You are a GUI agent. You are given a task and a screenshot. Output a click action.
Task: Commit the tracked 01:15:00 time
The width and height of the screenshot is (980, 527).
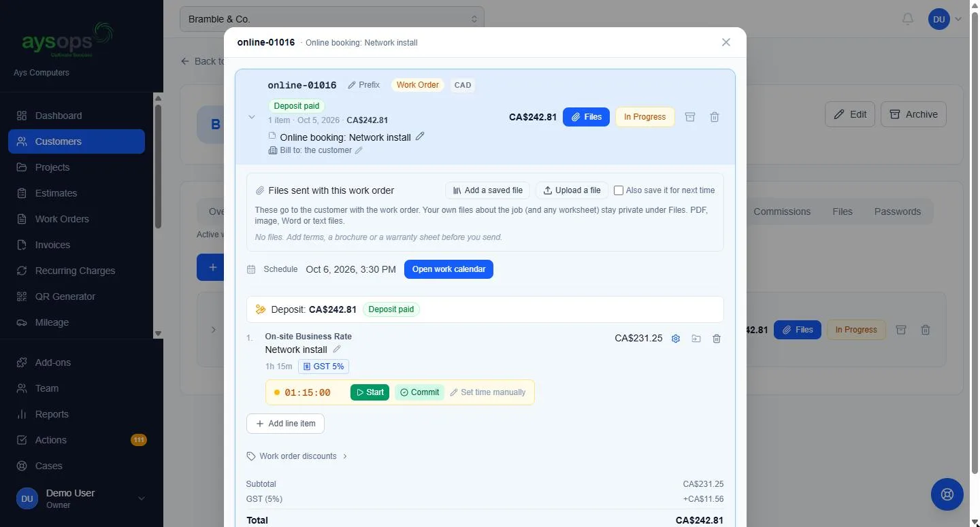click(419, 392)
